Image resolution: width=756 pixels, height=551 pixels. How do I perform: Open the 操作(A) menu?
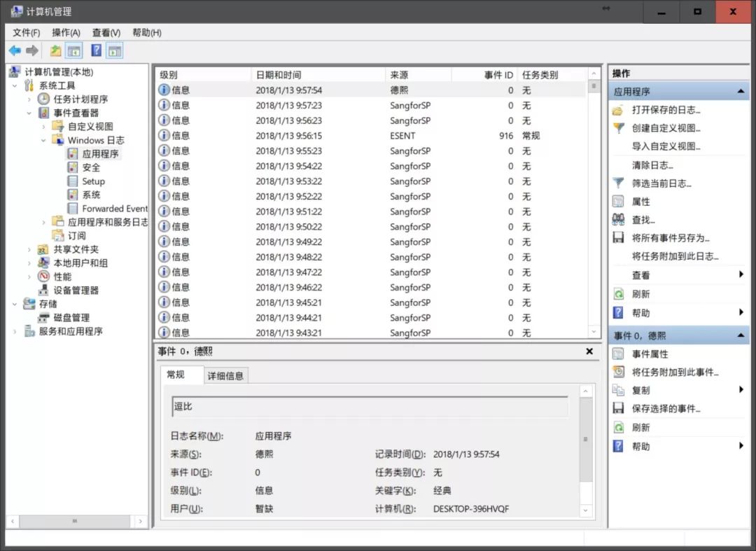tap(66, 32)
